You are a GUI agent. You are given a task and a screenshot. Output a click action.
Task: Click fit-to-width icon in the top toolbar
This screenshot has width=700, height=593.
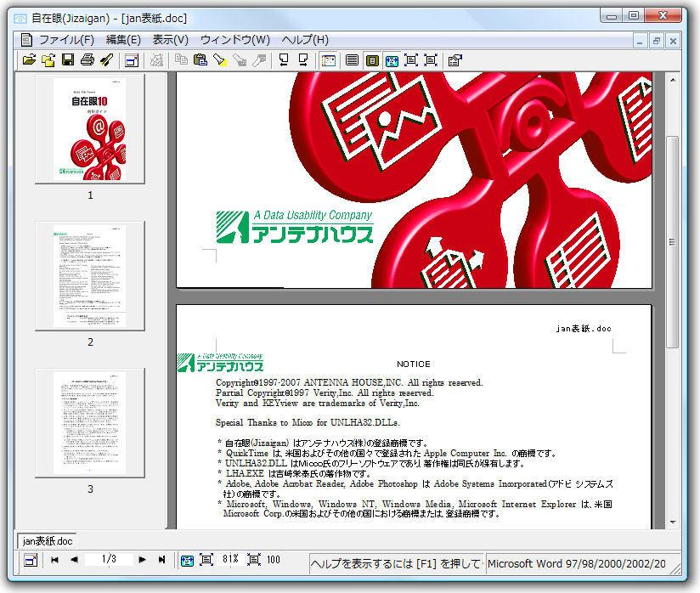tap(392, 60)
